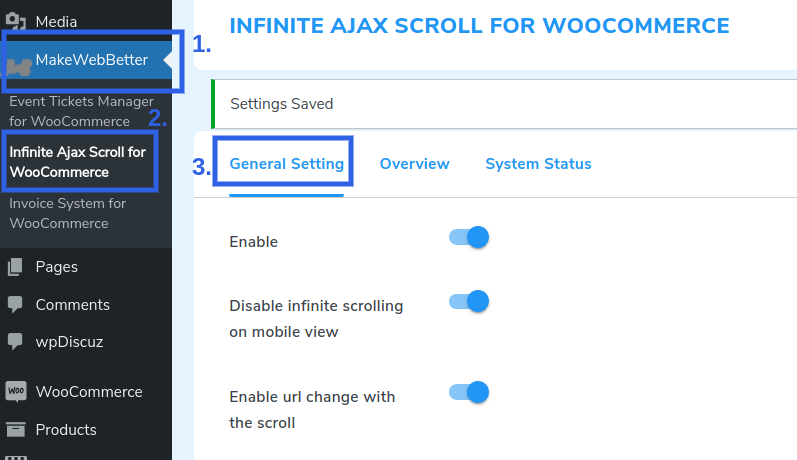
Task: Toggle the Enable switch off
Action: (x=469, y=238)
